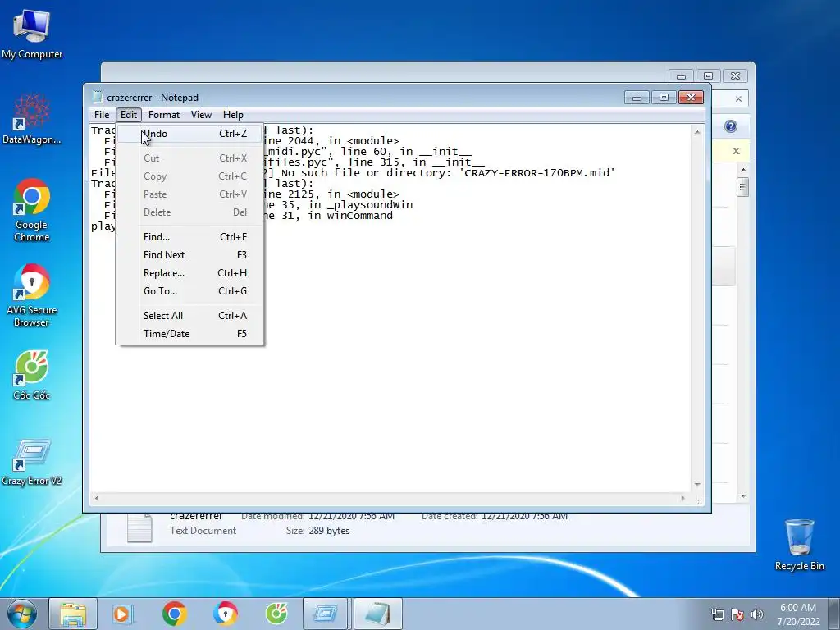Maximize the Notepad window

[x=664, y=98]
